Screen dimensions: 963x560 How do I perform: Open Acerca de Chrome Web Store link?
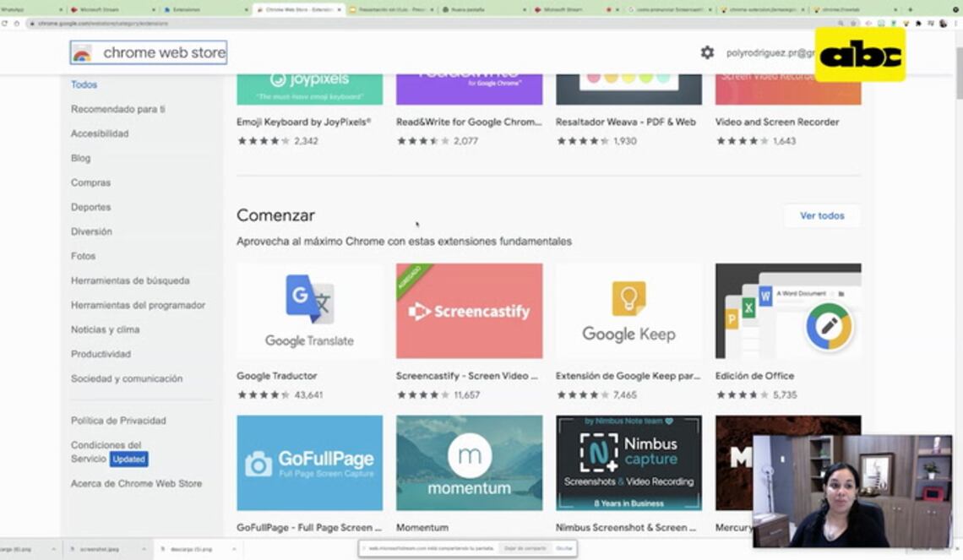136,484
